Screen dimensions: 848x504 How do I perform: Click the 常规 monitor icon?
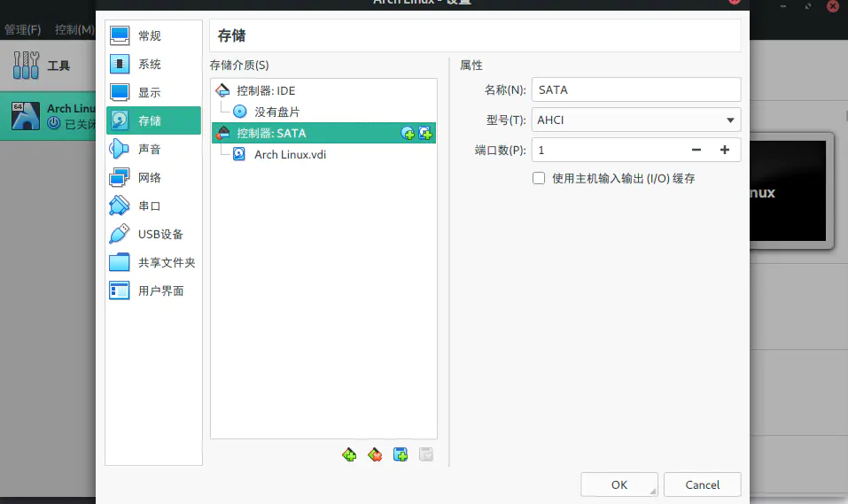[x=119, y=35]
